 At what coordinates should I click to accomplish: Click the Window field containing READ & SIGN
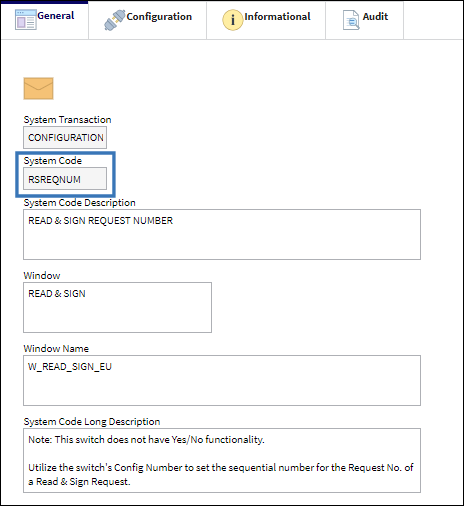pyautogui.click(x=117, y=307)
